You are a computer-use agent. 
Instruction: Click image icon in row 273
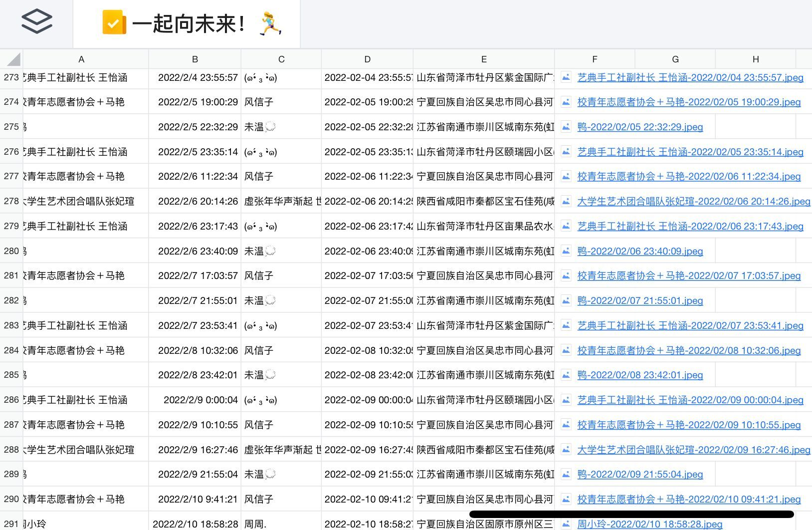coord(566,77)
